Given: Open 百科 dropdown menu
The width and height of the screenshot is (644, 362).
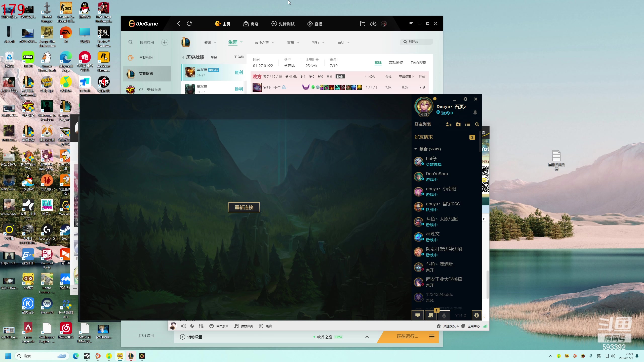Looking at the screenshot, I should click(x=343, y=42).
